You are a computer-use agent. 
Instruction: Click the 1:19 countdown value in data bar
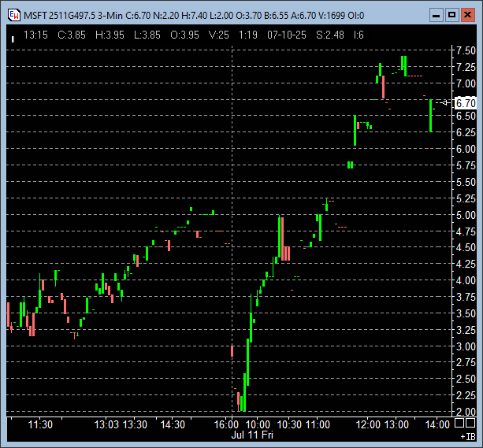pos(248,35)
